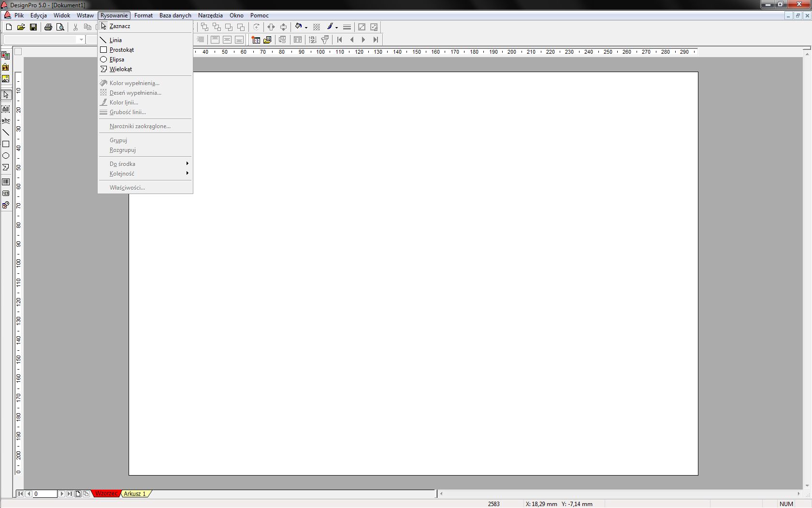The image size is (812, 508).
Task: Click the new database table icon
Action: [256, 40]
